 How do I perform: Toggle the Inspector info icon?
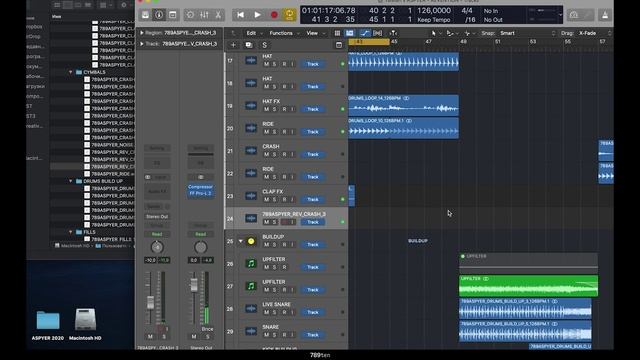(x=159, y=15)
